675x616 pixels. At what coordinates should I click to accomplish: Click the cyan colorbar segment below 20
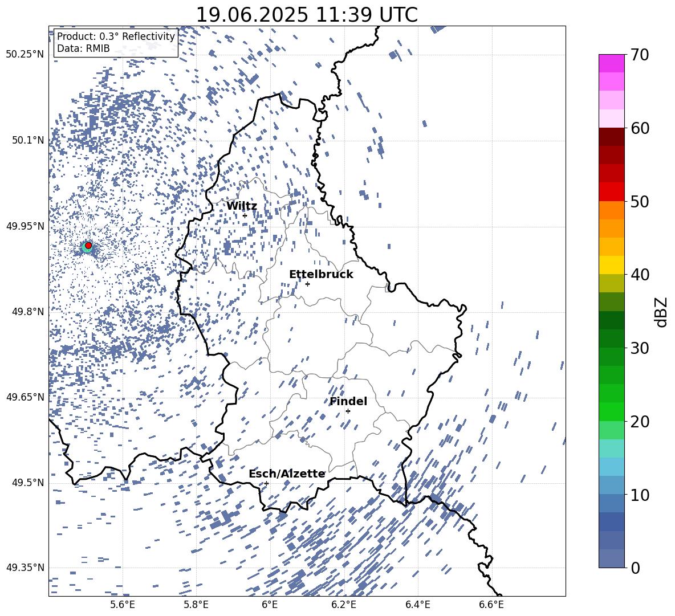point(612,448)
